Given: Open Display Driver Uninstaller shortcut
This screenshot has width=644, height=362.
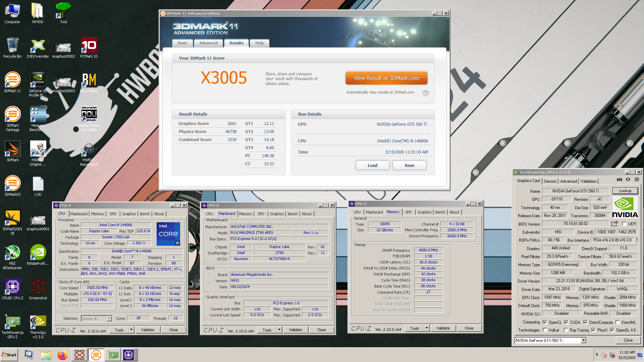Looking at the screenshot, I should pyautogui.click(x=89, y=119).
